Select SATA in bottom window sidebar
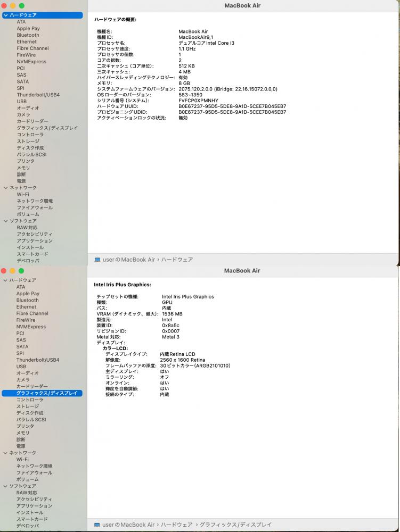400x532 pixels. 22,346
